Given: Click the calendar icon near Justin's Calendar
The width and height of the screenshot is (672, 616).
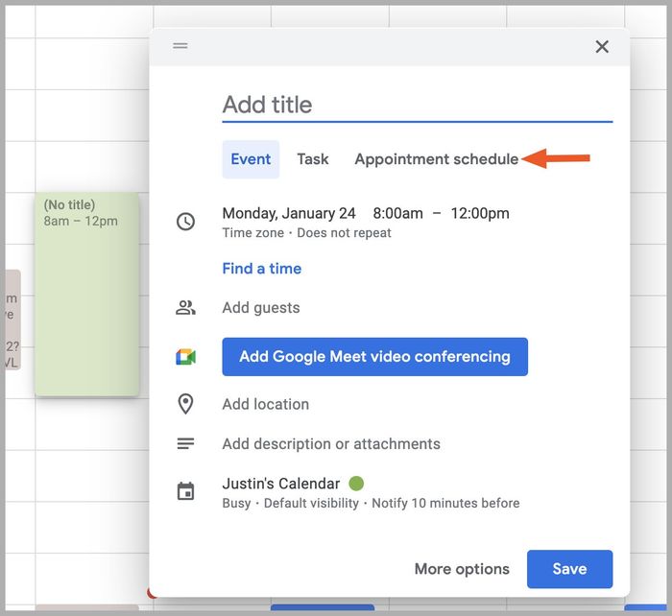Looking at the screenshot, I should pyautogui.click(x=185, y=491).
